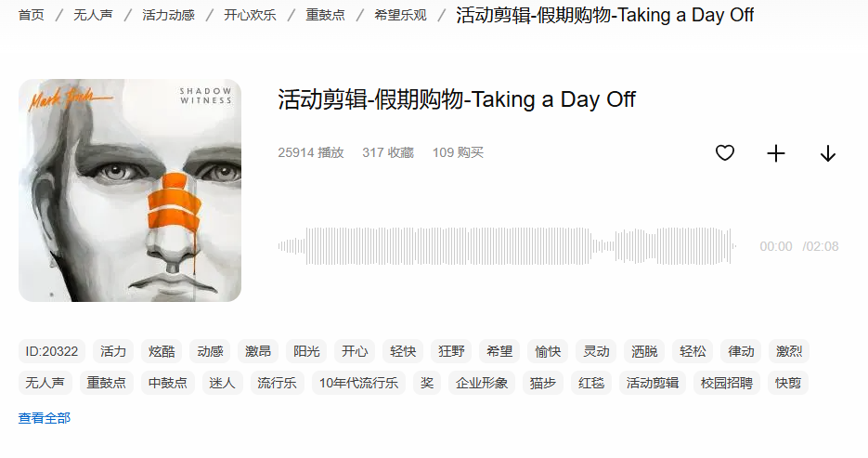Open 活力动感 breadcrumb link
The image size is (868, 458).
pos(168,15)
